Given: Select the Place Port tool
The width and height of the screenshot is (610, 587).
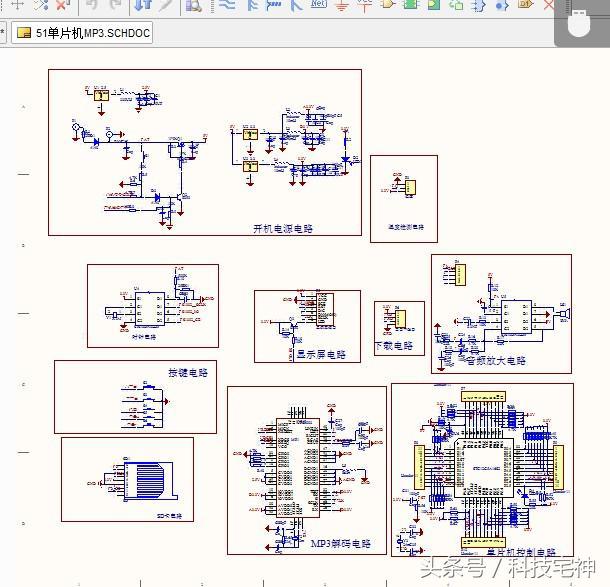Looking at the screenshot, I should click(x=525, y=4).
